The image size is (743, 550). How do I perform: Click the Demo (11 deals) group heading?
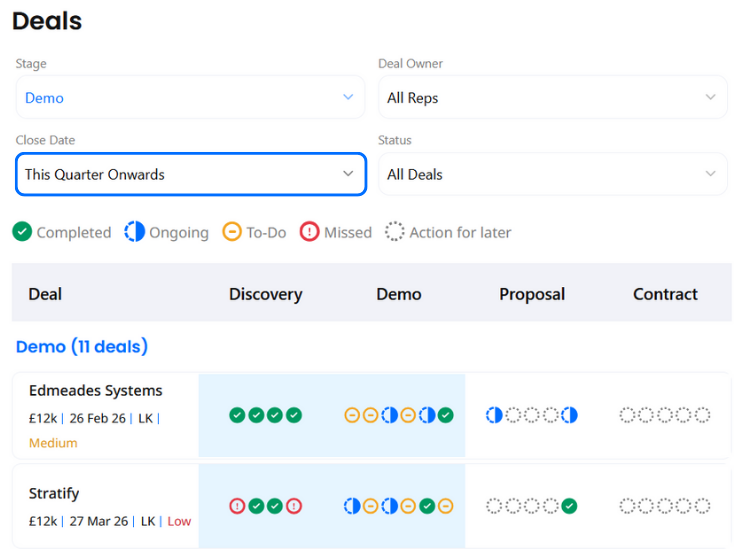(82, 347)
